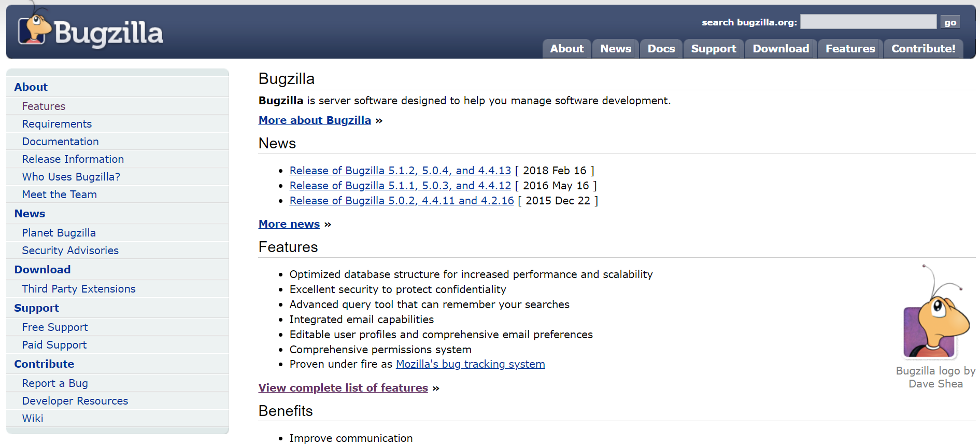Go to Requirements in the sidebar
980x444 pixels.
[57, 124]
